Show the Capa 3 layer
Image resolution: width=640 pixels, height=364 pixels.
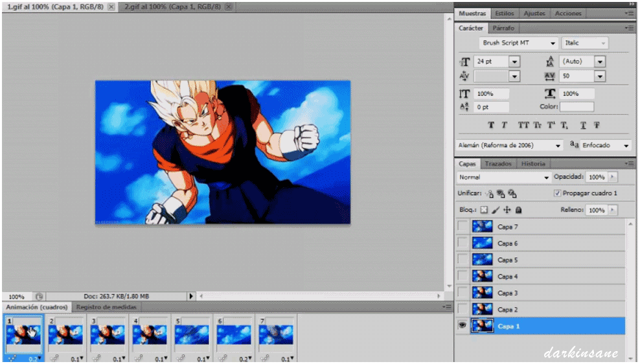(x=463, y=293)
